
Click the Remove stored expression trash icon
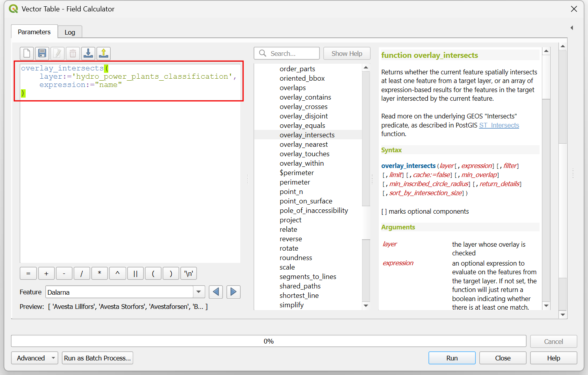(x=73, y=53)
